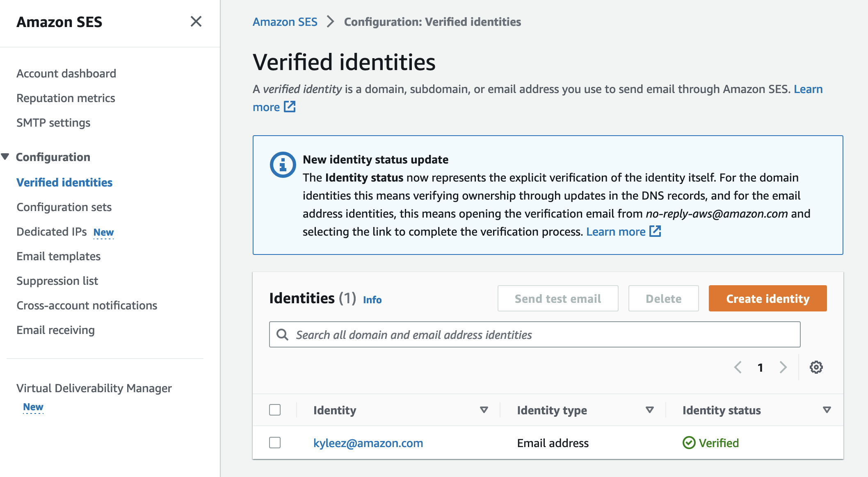The height and width of the screenshot is (477, 868).
Task: Click the info circle icon in banner
Action: click(x=283, y=165)
